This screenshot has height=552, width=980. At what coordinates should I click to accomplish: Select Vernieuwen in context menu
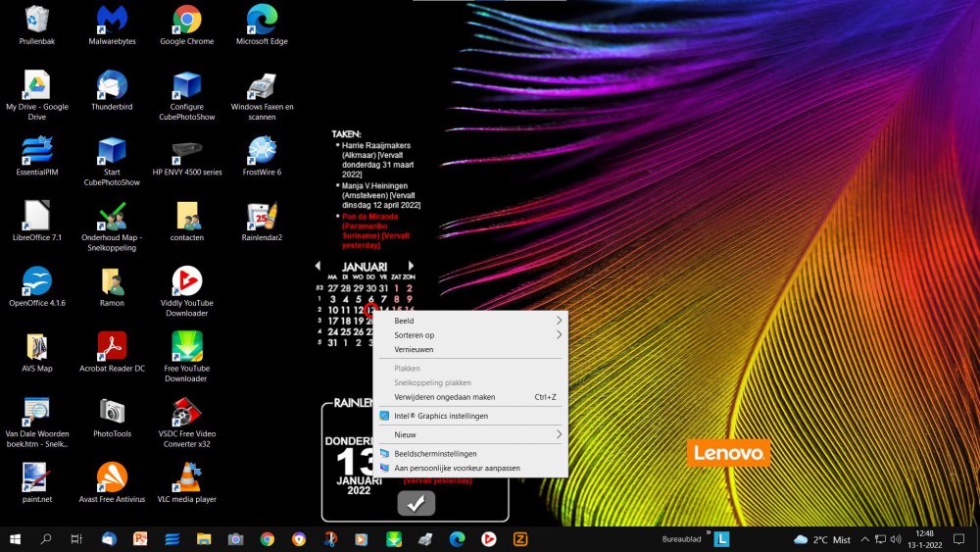coord(414,349)
